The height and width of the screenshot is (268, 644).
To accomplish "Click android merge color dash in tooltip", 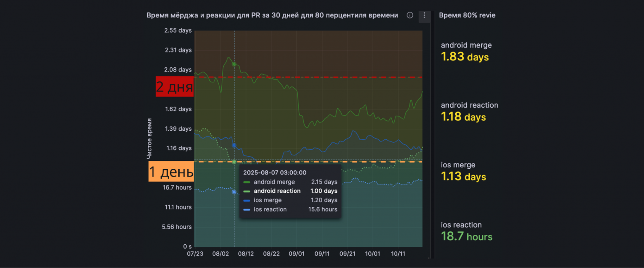I will coord(247,182).
